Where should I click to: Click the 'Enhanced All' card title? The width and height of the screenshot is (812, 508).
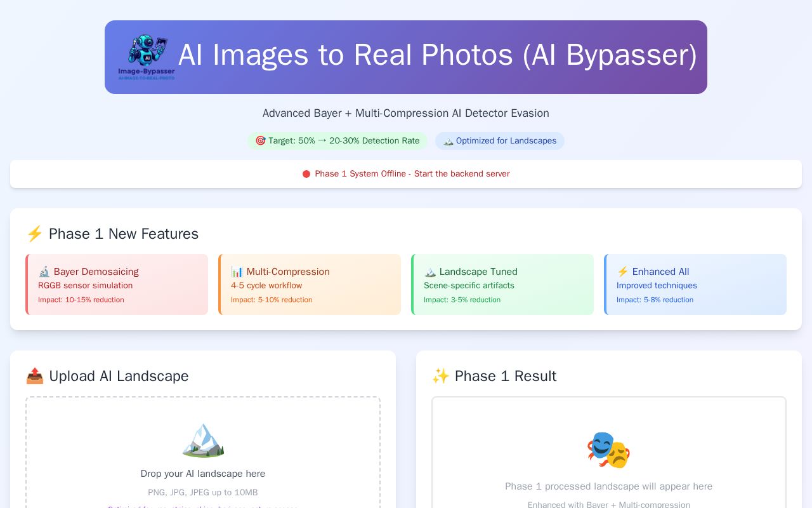tap(660, 272)
